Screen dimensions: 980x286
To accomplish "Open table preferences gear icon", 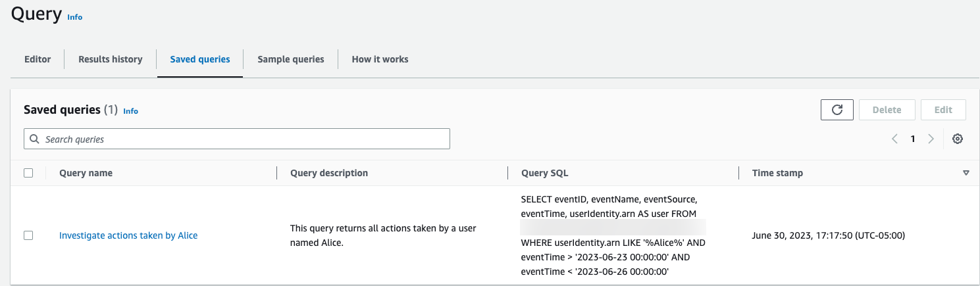I will click(958, 139).
